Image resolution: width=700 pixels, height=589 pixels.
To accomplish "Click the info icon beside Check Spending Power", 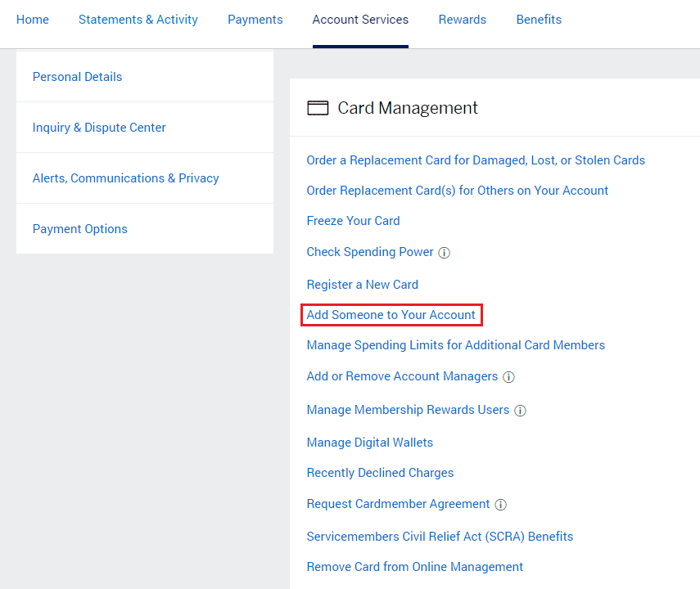I will 444,253.
